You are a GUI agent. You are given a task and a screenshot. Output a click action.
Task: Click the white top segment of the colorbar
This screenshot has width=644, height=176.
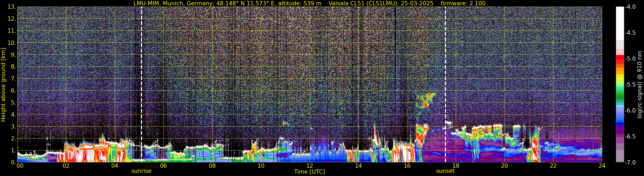pos(620,23)
